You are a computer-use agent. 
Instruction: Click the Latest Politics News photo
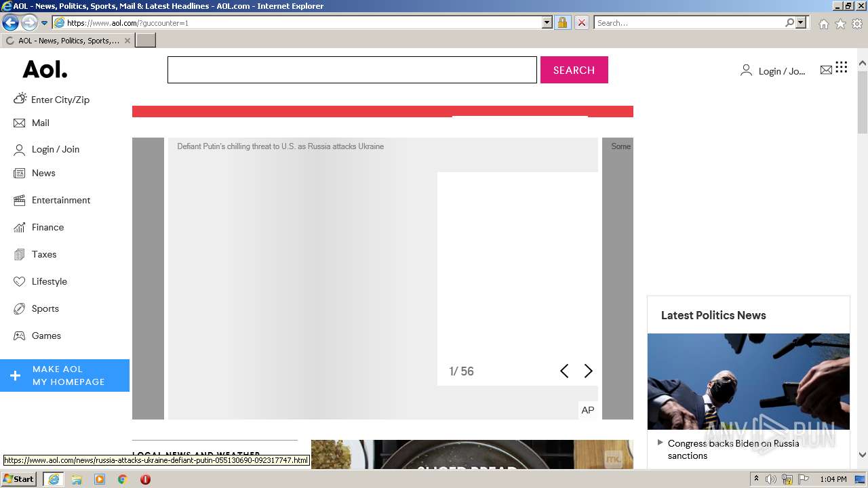[749, 382]
